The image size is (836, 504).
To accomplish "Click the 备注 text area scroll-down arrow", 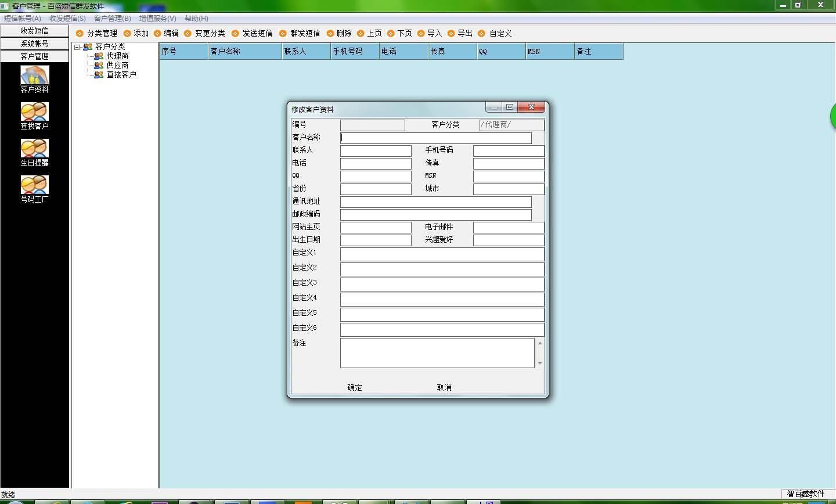I will 540,363.
